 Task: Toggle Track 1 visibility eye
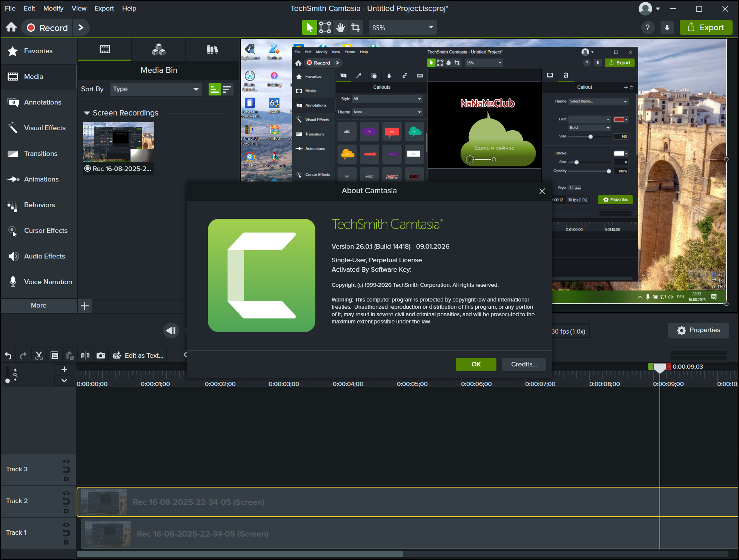(66, 525)
